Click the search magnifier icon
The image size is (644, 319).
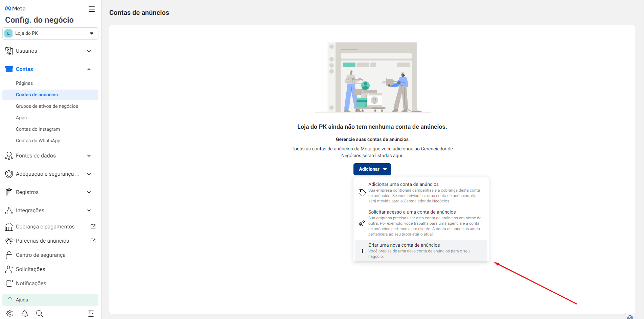pos(40,314)
